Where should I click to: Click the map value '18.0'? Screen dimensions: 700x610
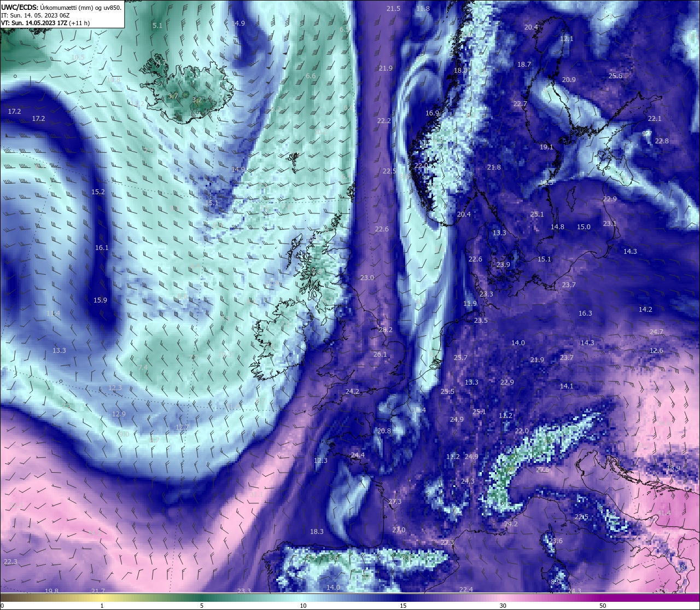pos(460,71)
